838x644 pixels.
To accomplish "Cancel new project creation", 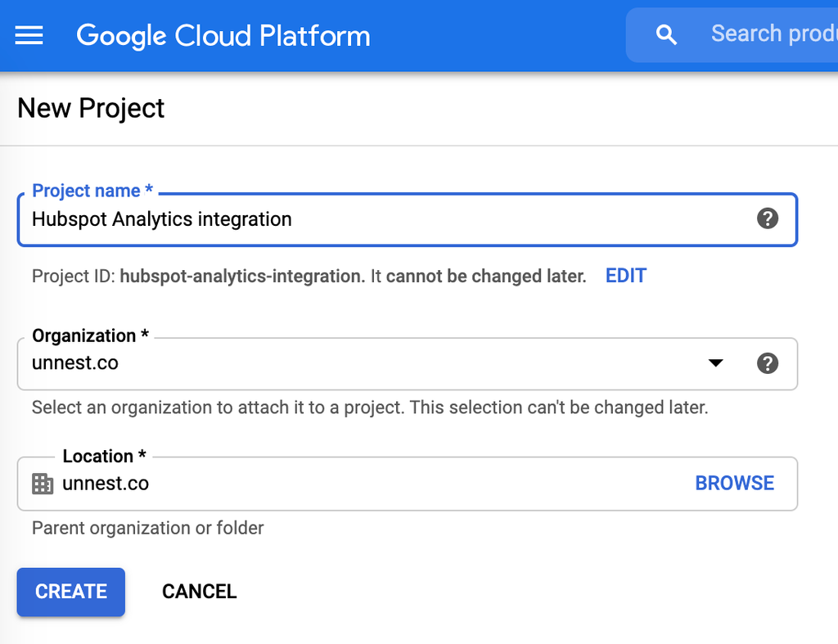I will (x=200, y=592).
